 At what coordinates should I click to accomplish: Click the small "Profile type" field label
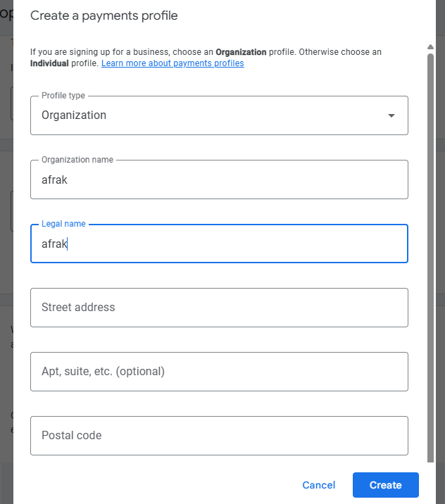click(63, 96)
